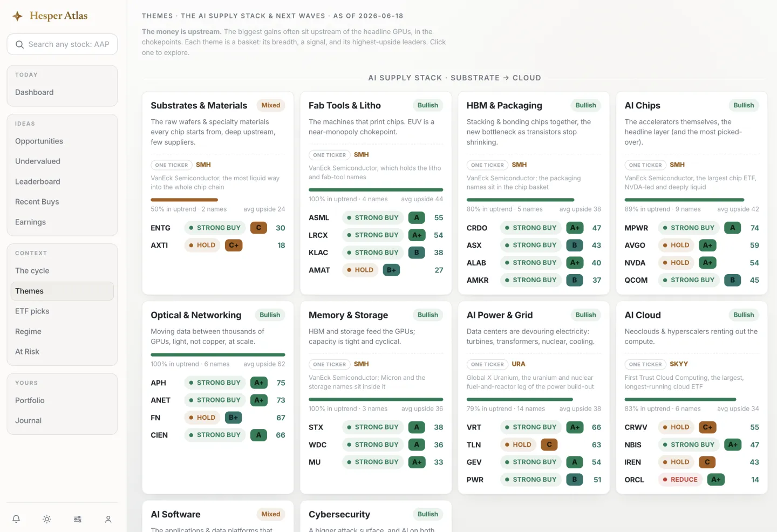Viewport: 777px width, 532px height.
Task: Click the KLAC grade B badge
Action: point(417,253)
